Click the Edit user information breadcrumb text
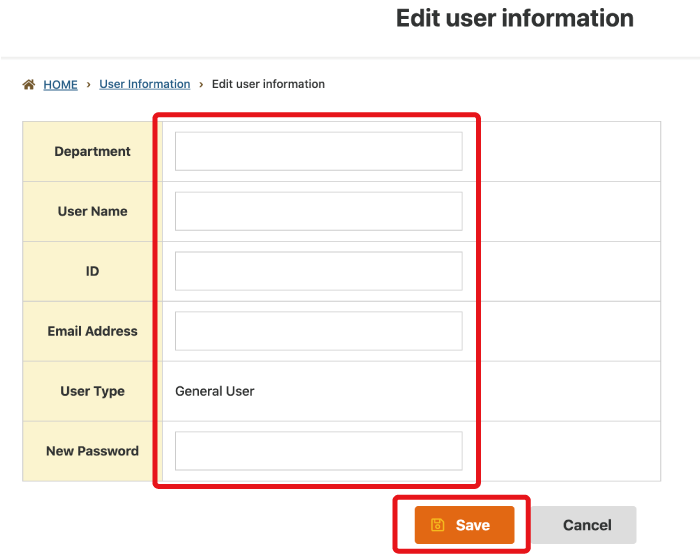Screen dimensions: 700x560 (268, 84)
